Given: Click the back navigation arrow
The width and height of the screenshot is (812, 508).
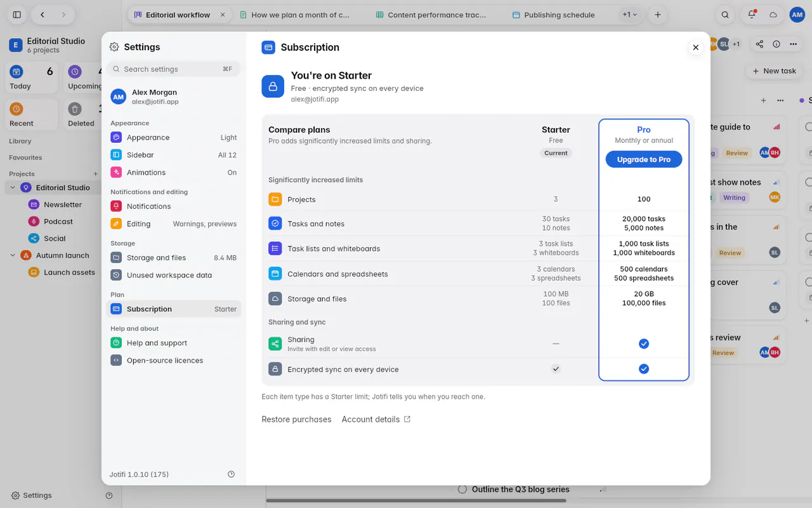Looking at the screenshot, I should pos(42,15).
